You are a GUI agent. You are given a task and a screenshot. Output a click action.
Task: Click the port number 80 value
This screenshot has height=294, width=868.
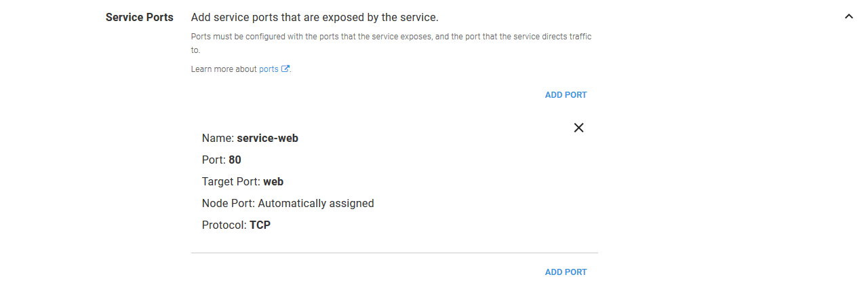tap(235, 160)
